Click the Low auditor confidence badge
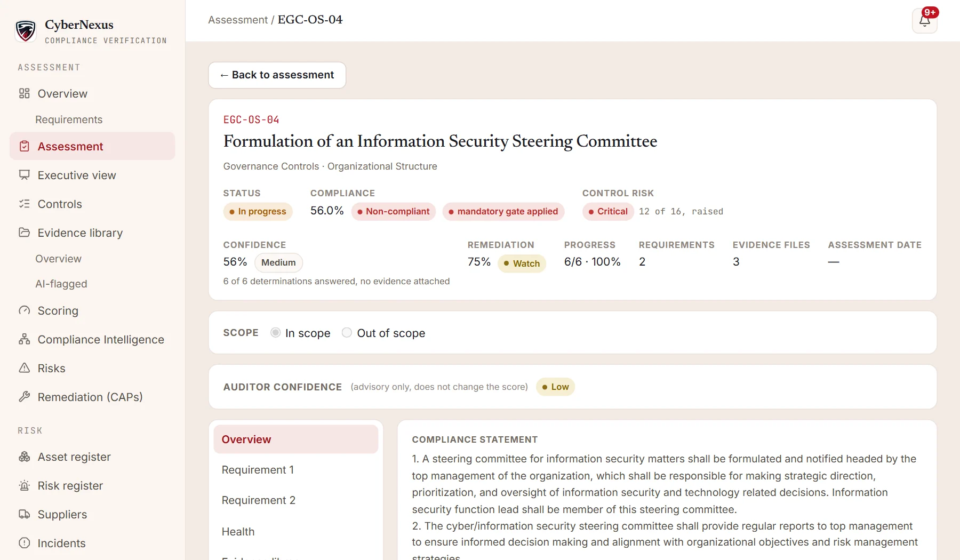The height and width of the screenshot is (560, 960). pyautogui.click(x=555, y=387)
